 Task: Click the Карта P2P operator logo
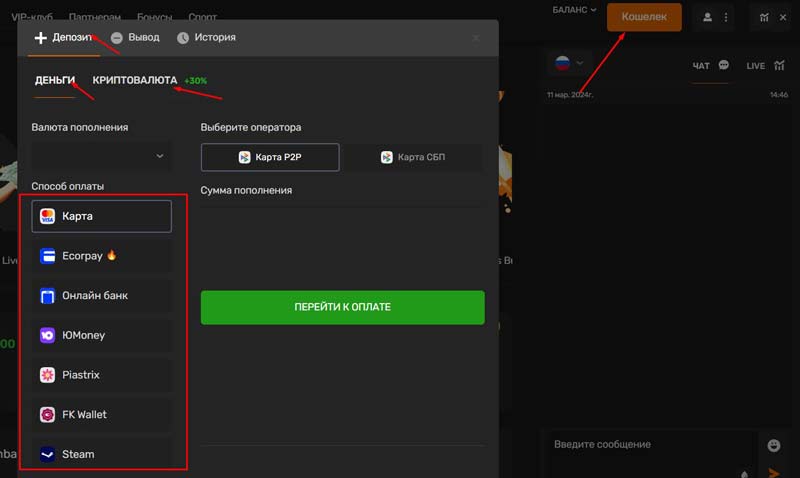[244, 157]
